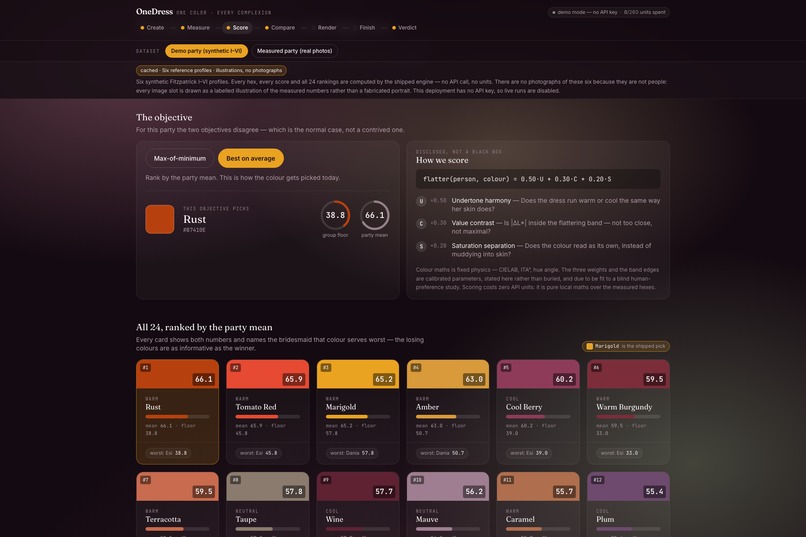Viewport: 806px width, 537px height.
Task: Select Demo party (synthetic I-VI) dataset
Action: click(206, 51)
